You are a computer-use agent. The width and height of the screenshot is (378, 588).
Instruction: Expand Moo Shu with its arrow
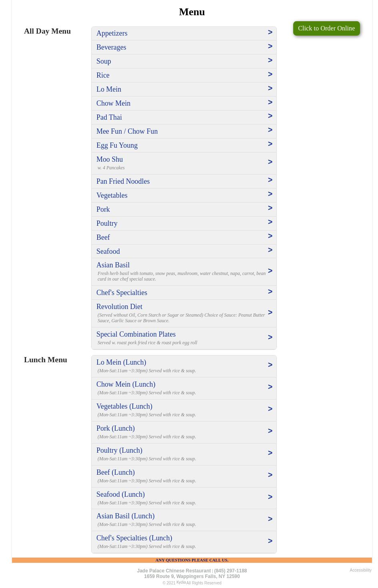270,162
